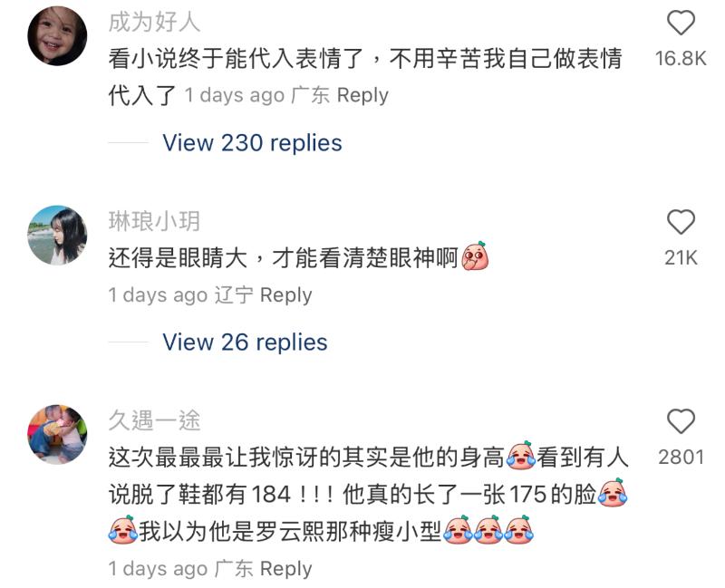Open username 久遇一途 profile
Screen dimensions: 725x588
154,420
